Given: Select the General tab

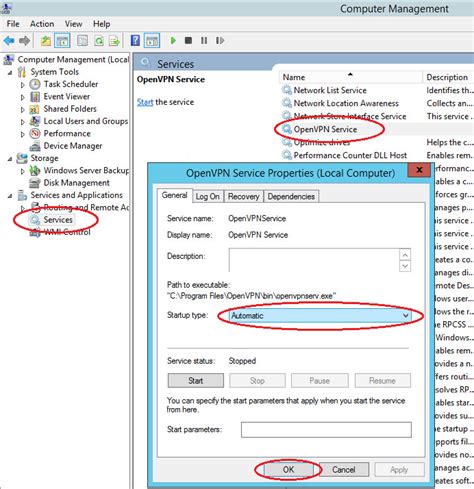Looking at the screenshot, I should (x=175, y=195).
